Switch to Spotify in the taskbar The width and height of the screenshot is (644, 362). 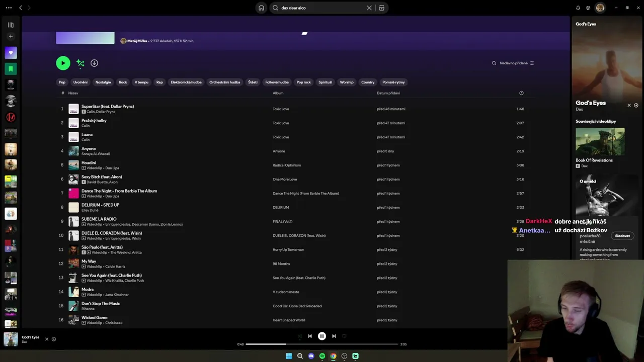click(x=322, y=356)
